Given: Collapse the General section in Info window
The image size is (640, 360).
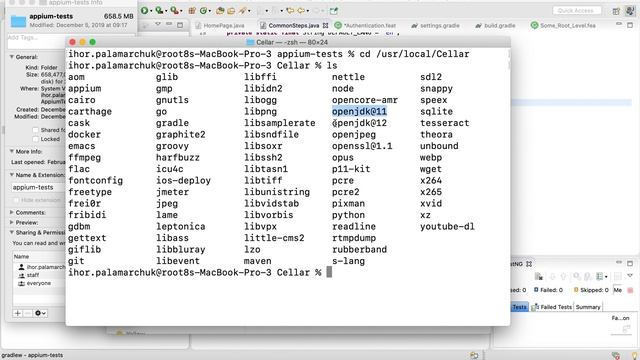Looking at the screenshot, I should coord(12,57).
